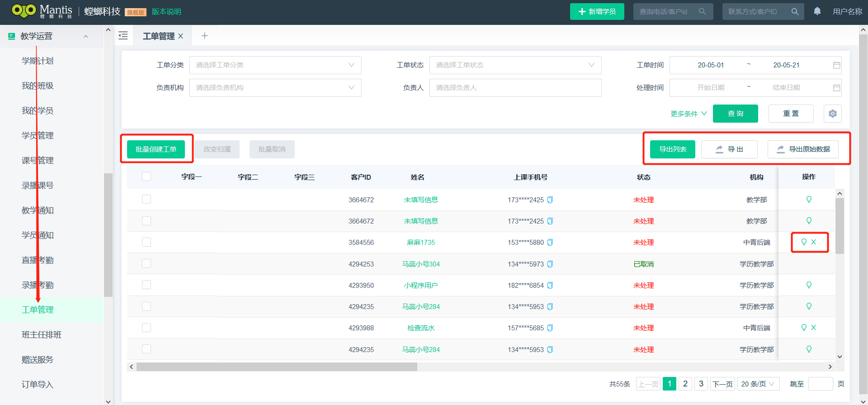
Task: Click the notification bell icon
Action: (817, 11)
